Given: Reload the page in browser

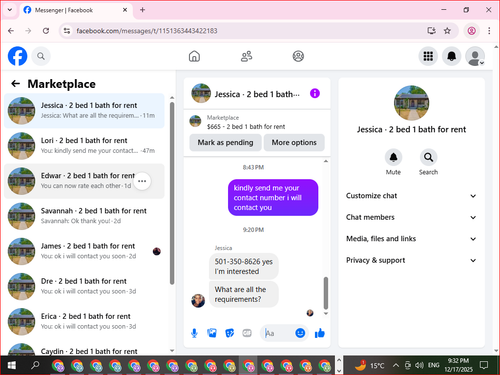Looking at the screenshot, I should (x=46, y=31).
